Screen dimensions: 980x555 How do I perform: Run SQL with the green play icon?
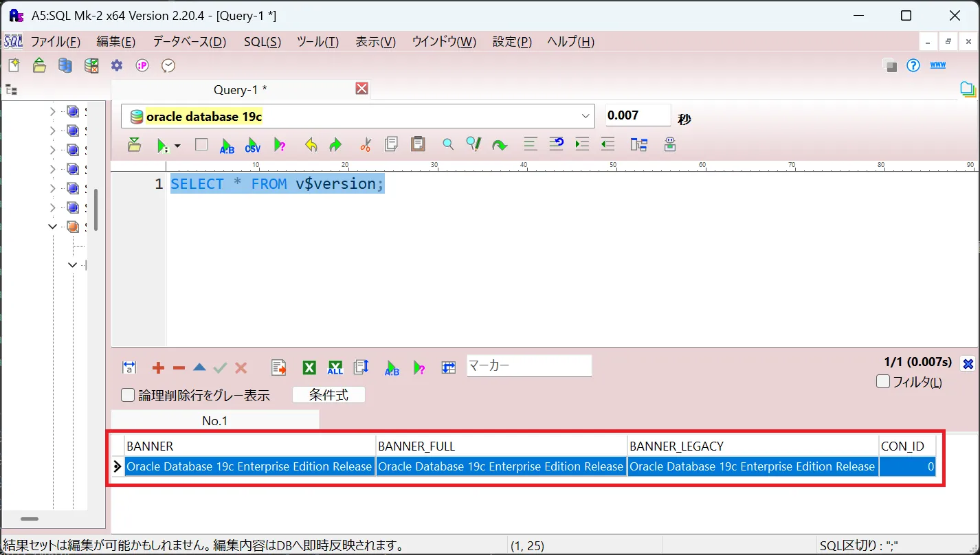click(x=162, y=145)
